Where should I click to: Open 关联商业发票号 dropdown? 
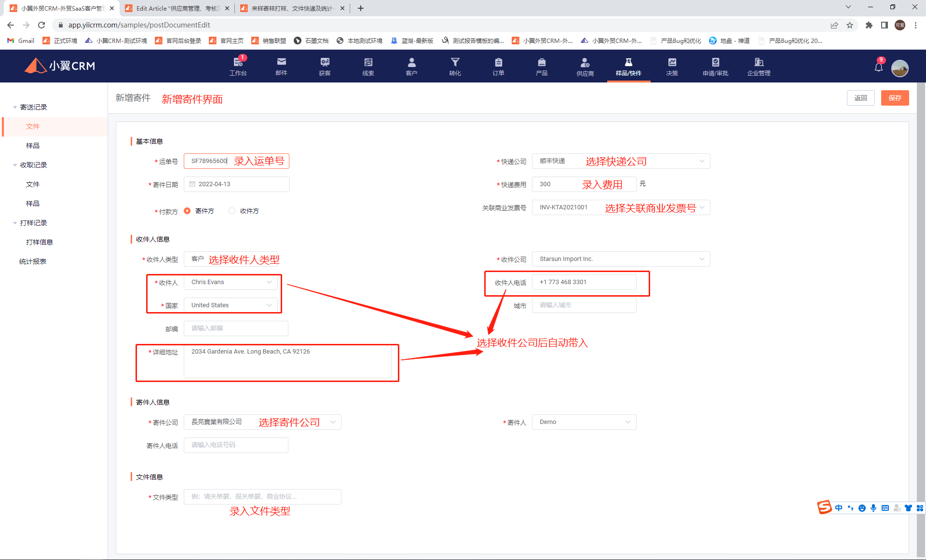pyautogui.click(x=621, y=207)
